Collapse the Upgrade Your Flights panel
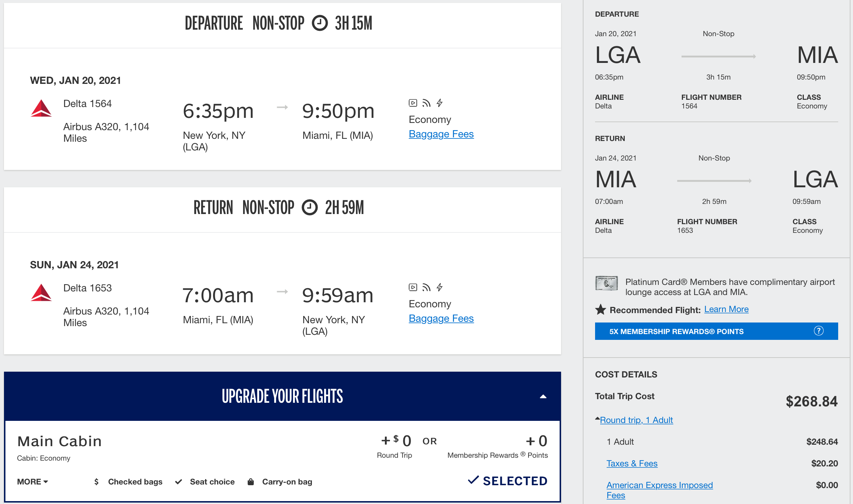The height and width of the screenshot is (504, 853). pyautogui.click(x=543, y=396)
